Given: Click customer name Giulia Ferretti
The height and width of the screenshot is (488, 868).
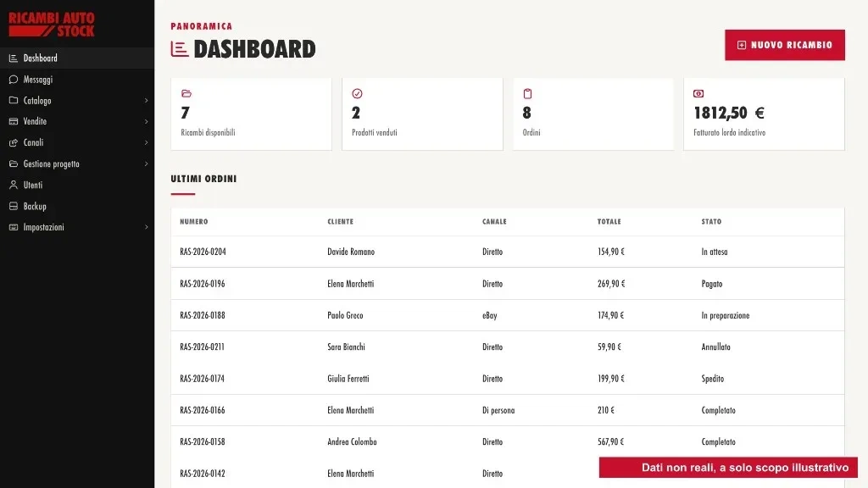Looking at the screenshot, I should (x=348, y=379).
